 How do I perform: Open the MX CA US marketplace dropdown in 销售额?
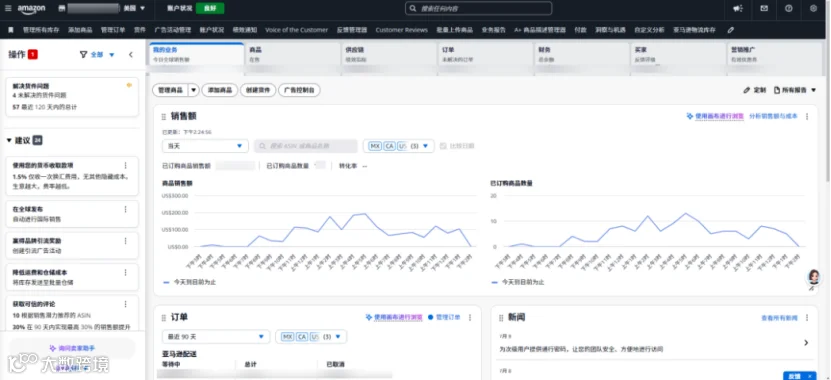(x=399, y=146)
